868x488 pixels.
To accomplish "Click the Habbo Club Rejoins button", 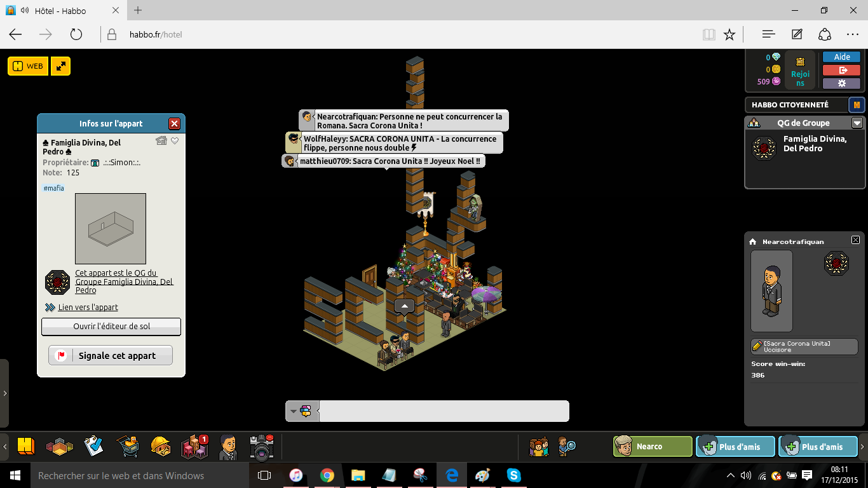I will (x=800, y=71).
